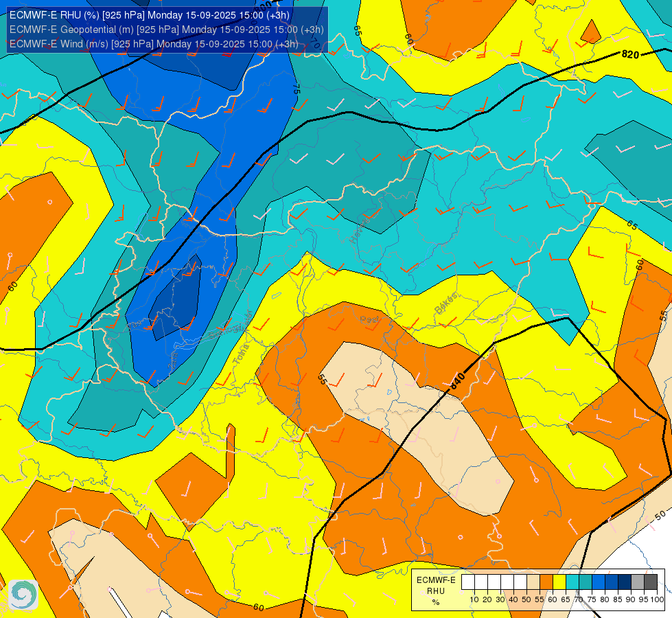Pick the bright blue 75-80 legend swatch
672x618 pixels.
599,582
